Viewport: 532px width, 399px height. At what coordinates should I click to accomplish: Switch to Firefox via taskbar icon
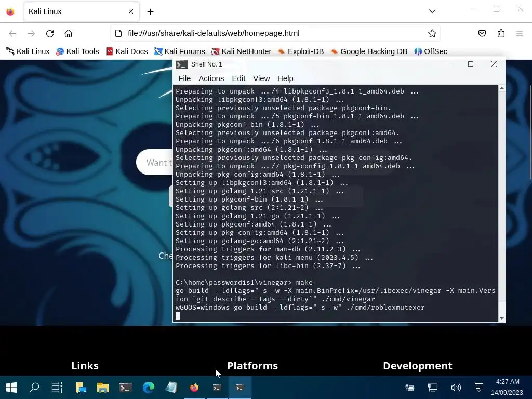click(194, 388)
